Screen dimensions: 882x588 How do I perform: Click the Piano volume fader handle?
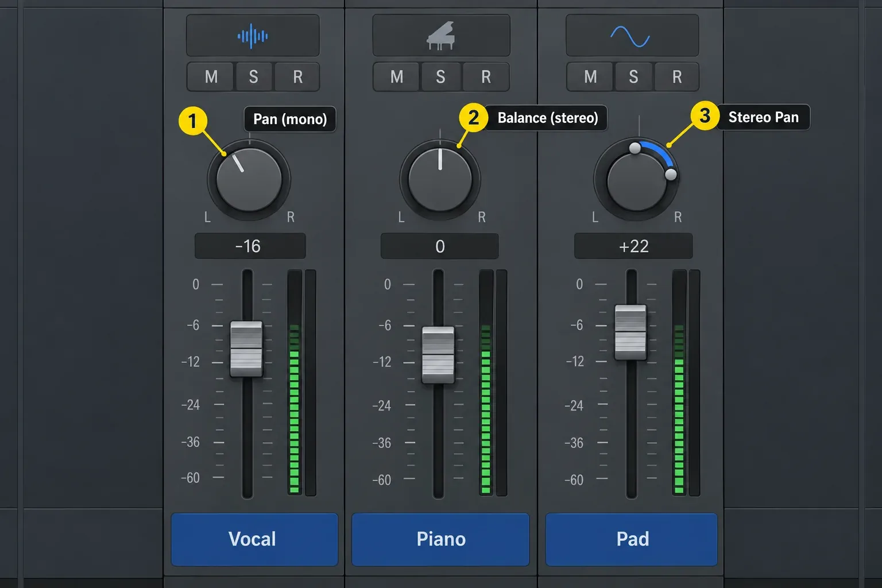point(438,355)
